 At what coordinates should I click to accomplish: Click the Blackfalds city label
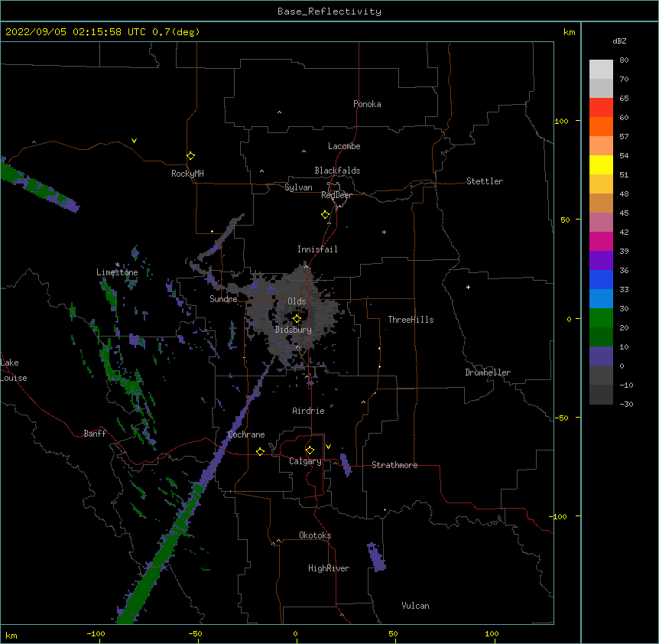pos(337,171)
